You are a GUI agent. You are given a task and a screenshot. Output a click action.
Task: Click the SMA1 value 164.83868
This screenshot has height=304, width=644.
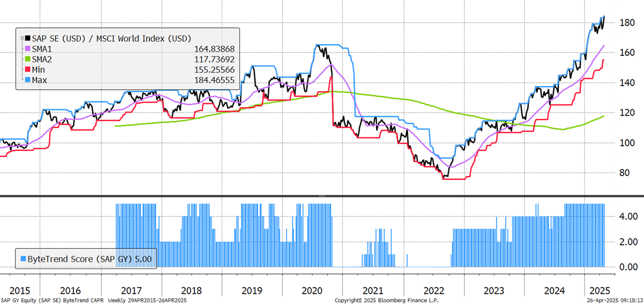pyautogui.click(x=215, y=49)
